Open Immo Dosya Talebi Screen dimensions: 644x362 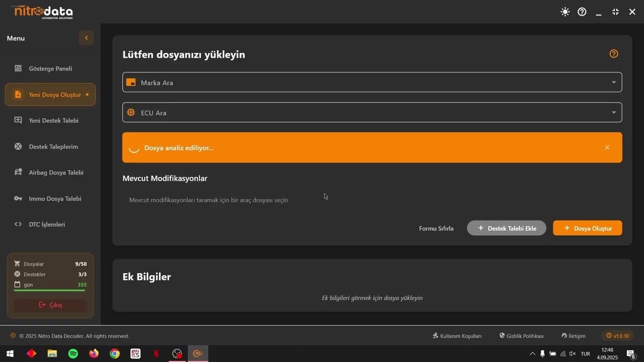pyautogui.click(x=50, y=199)
